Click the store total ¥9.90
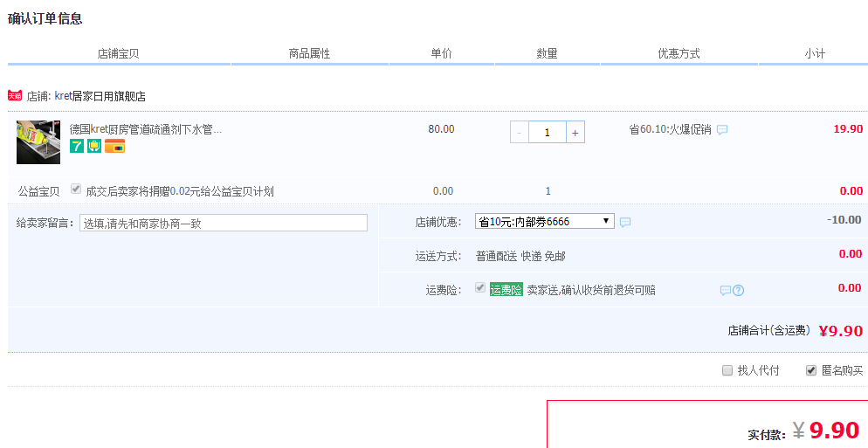The image size is (868, 448). pos(841,331)
